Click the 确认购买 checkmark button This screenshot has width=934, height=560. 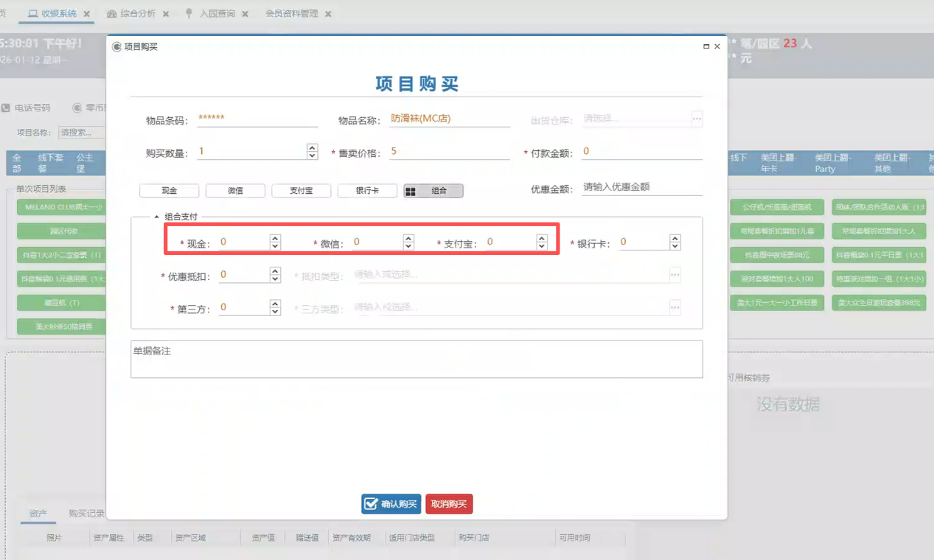391,504
